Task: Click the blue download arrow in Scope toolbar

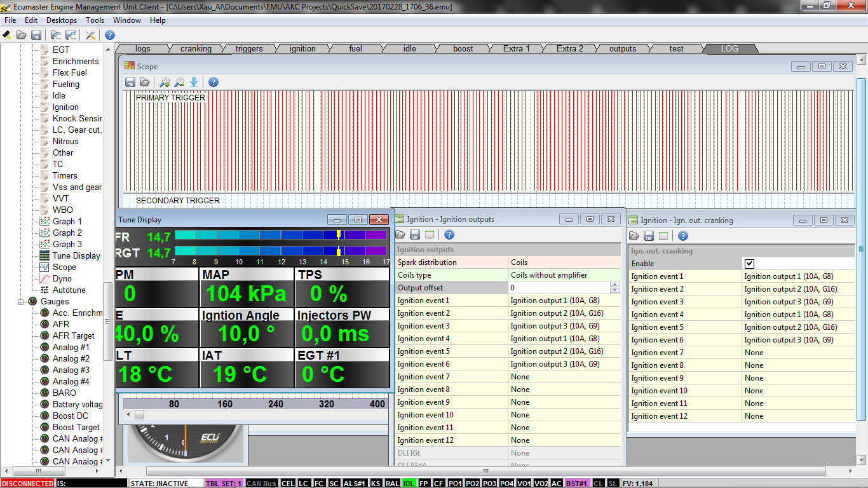Action: [x=194, y=82]
